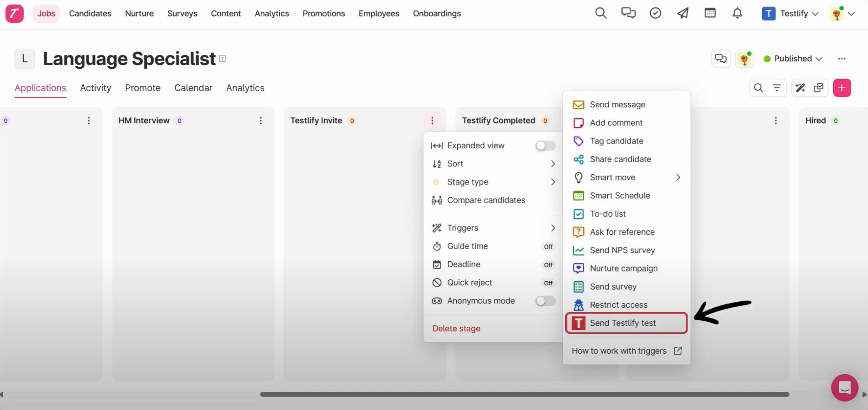The width and height of the screenshot is (868, 410).
Task: Open conversations chat icon in top bar
Action: pos(628,13)
